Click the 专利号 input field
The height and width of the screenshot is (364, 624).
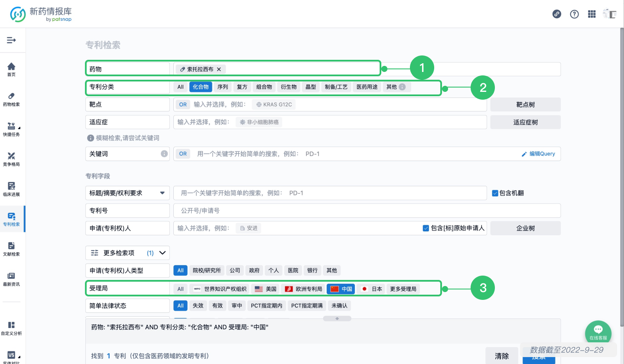tap(367, 211)
